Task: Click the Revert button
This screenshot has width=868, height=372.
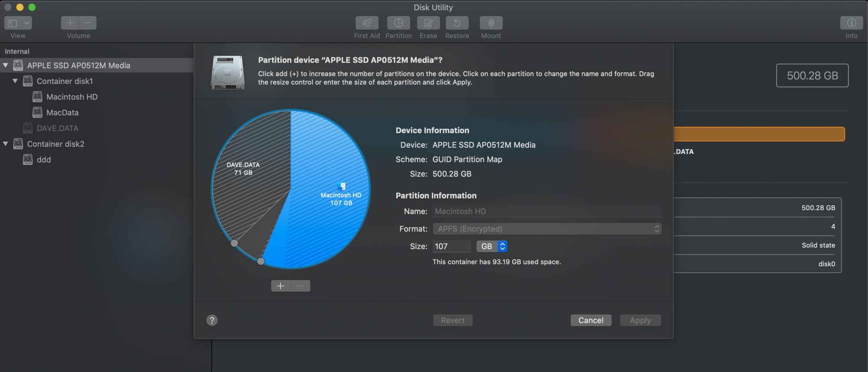Action: pos(453,320)
